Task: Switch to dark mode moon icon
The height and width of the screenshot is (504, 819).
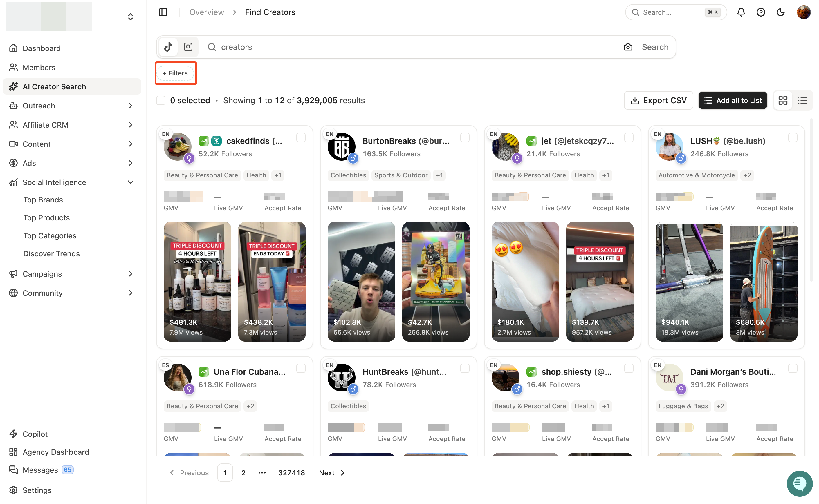Action: (781, 12)
